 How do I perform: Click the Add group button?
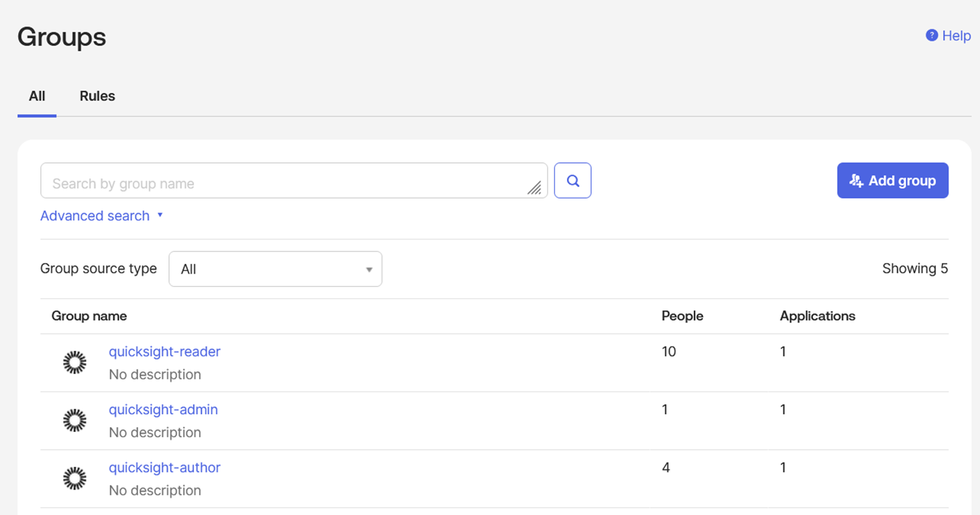(x=892, y=180)
